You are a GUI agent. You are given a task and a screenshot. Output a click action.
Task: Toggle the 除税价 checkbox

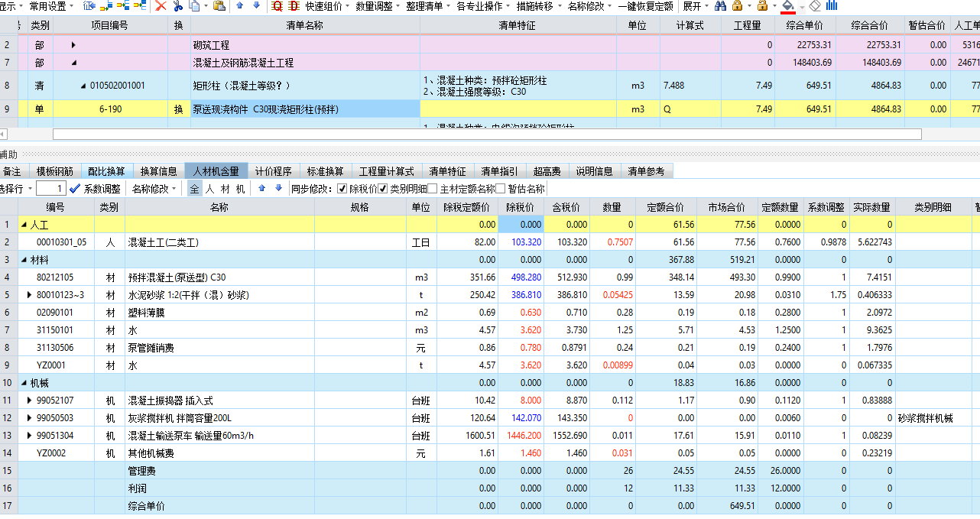(x=342, y=189)
